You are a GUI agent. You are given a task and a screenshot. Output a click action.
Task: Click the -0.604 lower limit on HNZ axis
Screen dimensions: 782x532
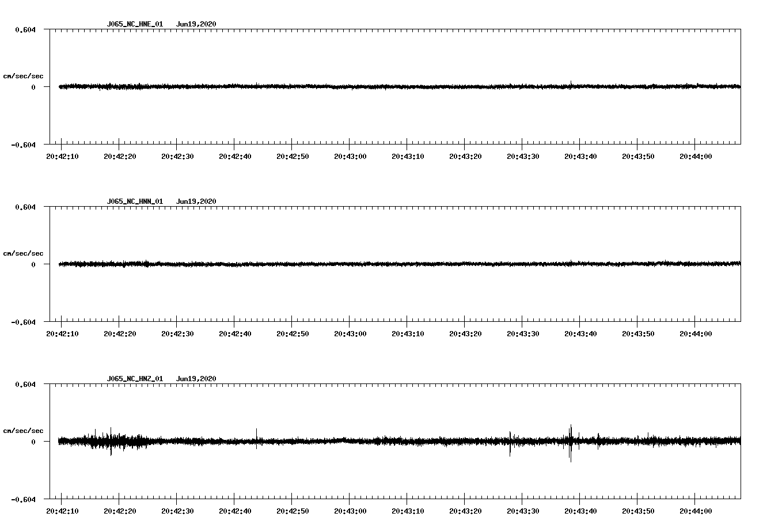pyautogui.click(x=24, y=499)
